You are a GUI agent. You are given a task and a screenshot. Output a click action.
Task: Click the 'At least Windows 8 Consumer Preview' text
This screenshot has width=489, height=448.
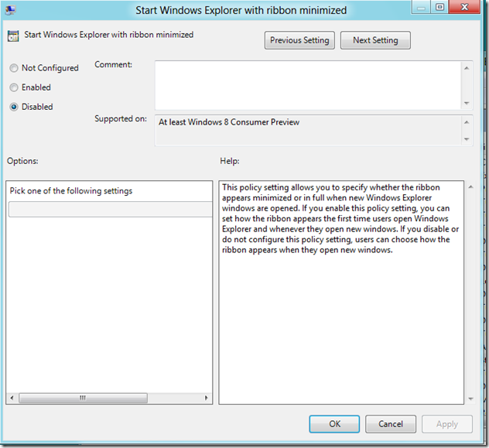229,122
